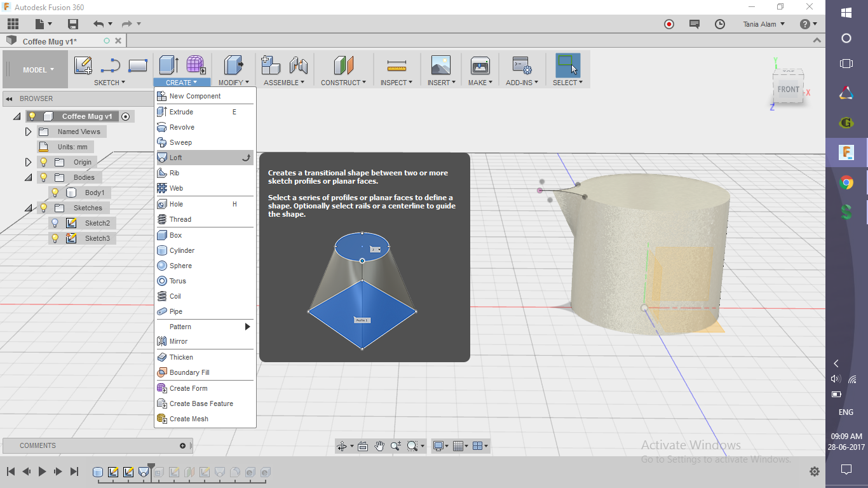Viewport: 868px width, 488px height.
Task: Select the Create Sketch tool icon
Action: (x=83, y=65)
